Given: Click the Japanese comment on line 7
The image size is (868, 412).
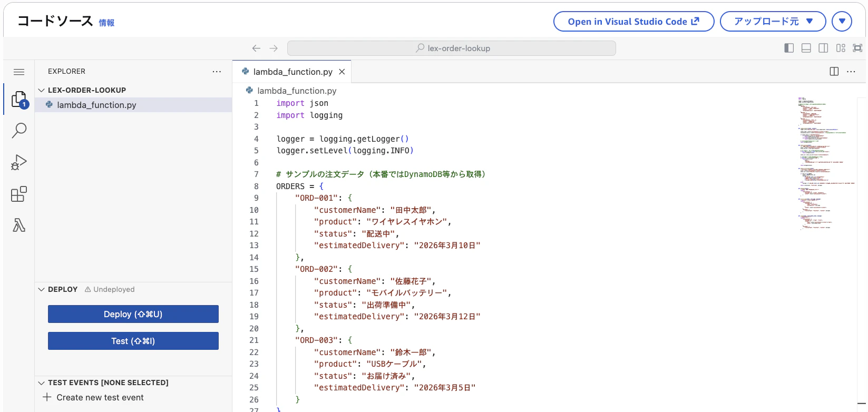Looking at the screenshot, I should (381, 174).
